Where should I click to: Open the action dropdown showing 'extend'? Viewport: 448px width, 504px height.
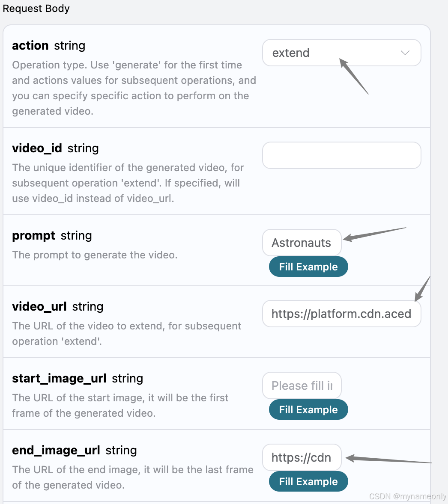coord(341,53)
